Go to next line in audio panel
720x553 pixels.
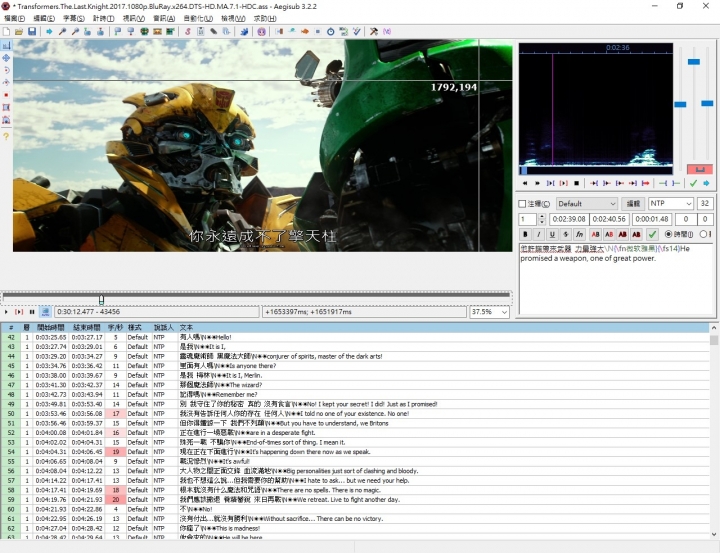pos(537,183)
